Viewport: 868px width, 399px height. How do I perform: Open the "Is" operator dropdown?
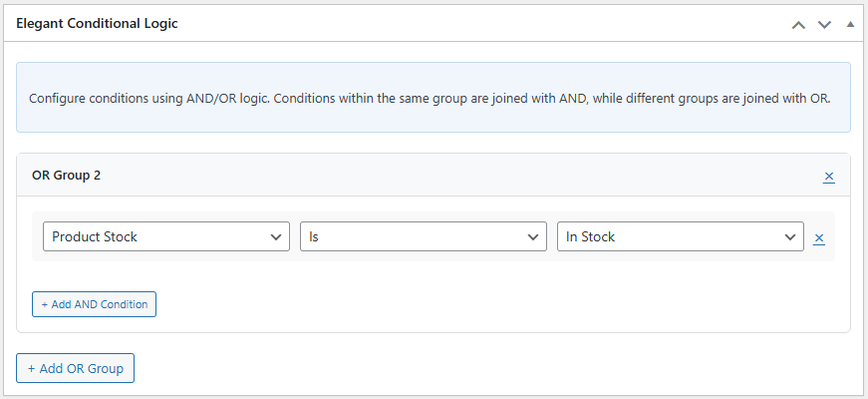point(423,236)
